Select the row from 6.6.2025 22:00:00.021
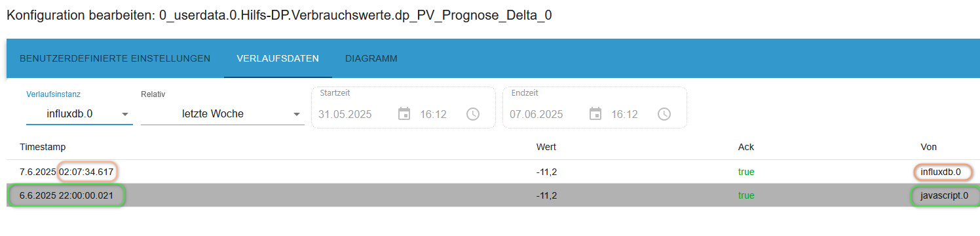The image size is (980, 236). tap(493, 195)
